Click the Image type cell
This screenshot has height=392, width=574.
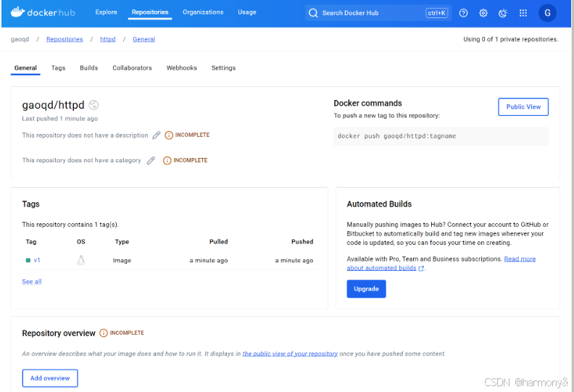pyautogui.click(x=122, y=260)
